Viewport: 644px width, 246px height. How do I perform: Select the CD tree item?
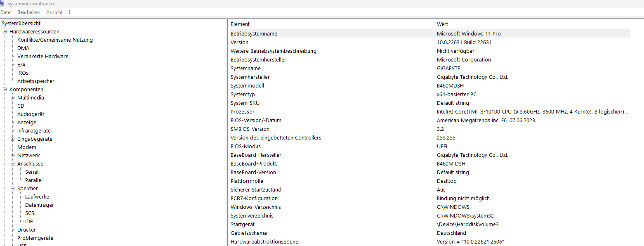[x=21, y=106]
